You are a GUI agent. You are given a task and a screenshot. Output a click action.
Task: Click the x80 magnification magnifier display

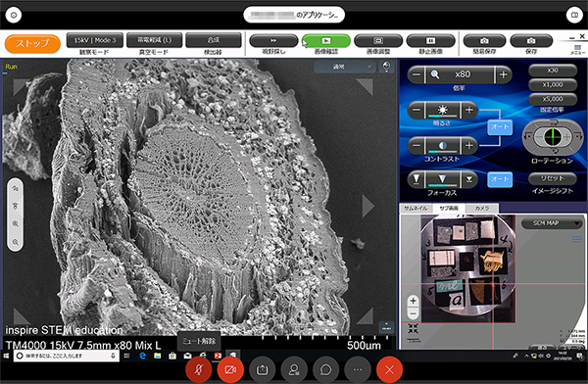pyautogui.click(x=460, y=74)
